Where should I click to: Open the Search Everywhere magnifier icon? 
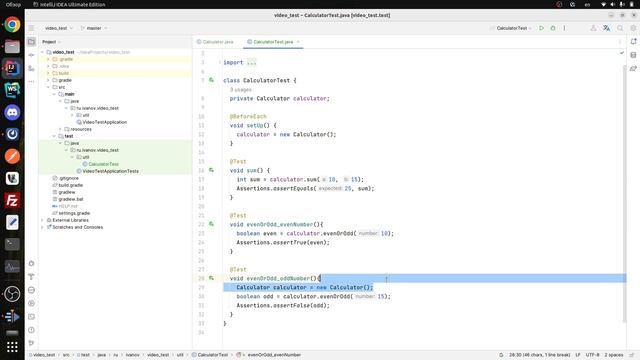tap(620, 28)
